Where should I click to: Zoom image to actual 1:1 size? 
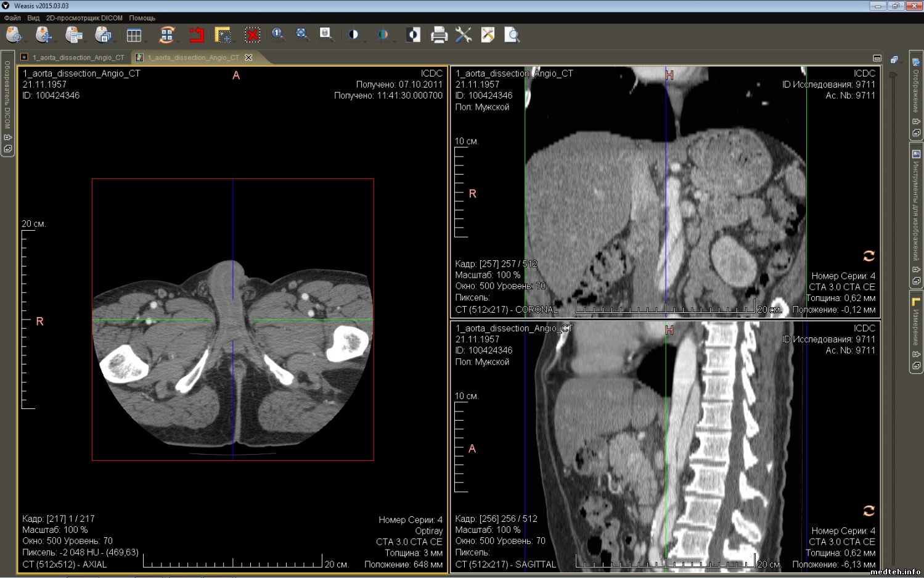(x=277, y=35)
